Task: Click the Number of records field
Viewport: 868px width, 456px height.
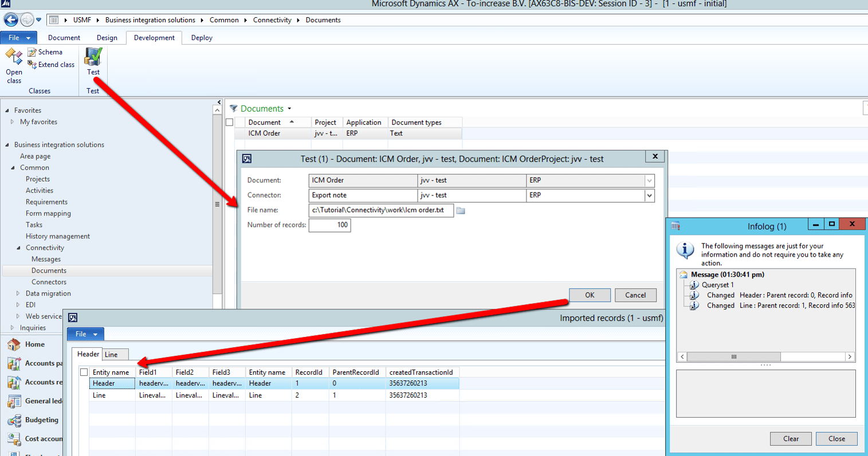Action: tap(329, 225)
